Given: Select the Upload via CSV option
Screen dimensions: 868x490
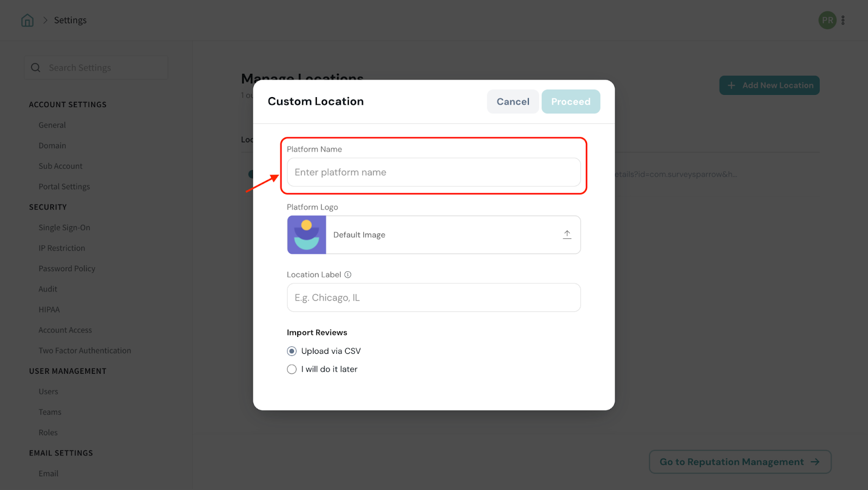Looking at the screenshot, I should tap(292, 351).
